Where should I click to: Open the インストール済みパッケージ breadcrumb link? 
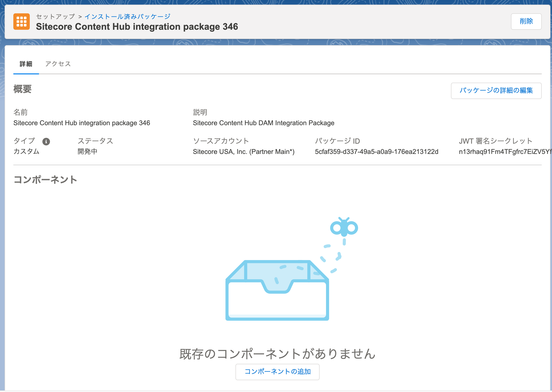[x=127, y=17]
